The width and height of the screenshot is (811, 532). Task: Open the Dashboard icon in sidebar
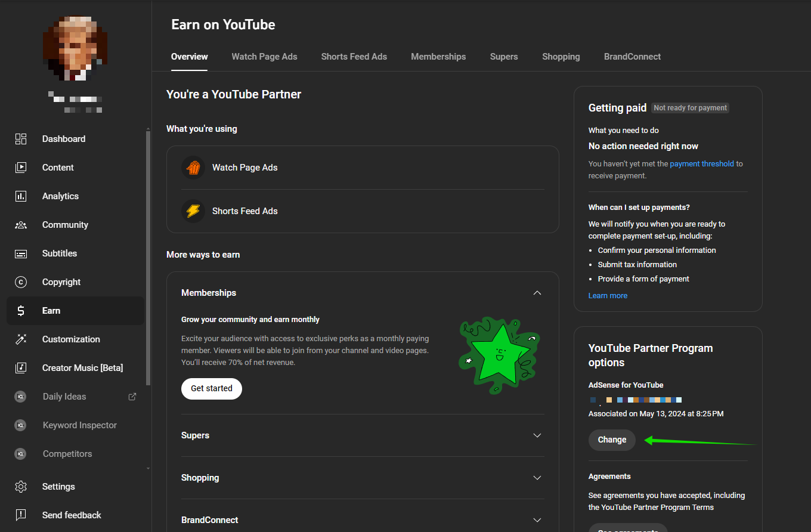tap(21, 139)
